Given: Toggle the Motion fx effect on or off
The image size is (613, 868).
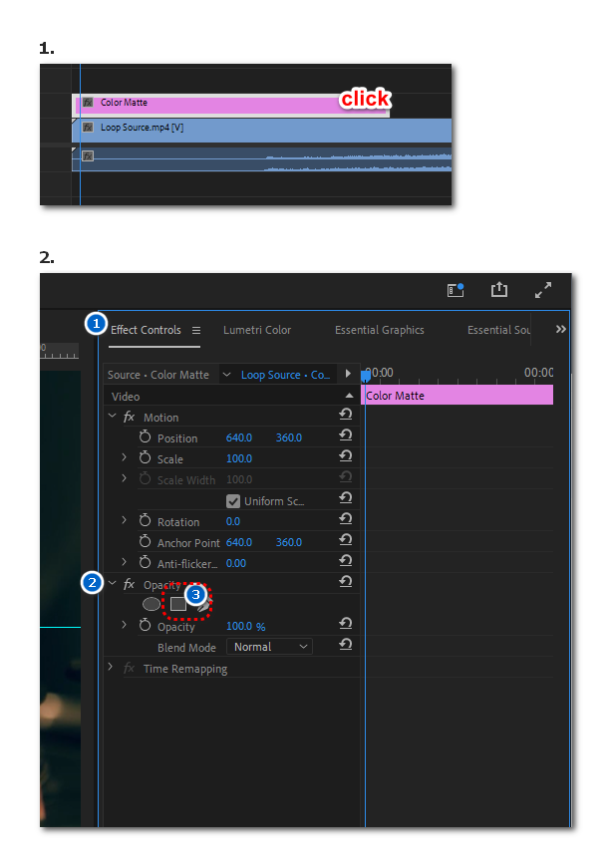Looking at the screenshot, I should coord(129,417).
